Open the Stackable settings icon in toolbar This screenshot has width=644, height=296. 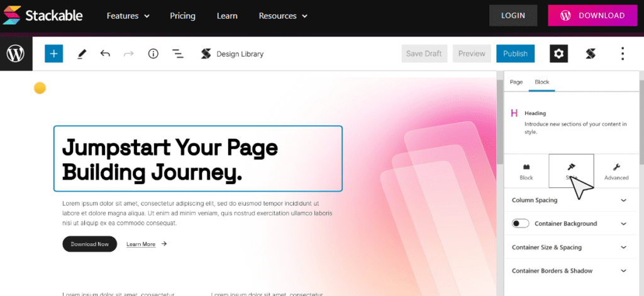point(591,54)
